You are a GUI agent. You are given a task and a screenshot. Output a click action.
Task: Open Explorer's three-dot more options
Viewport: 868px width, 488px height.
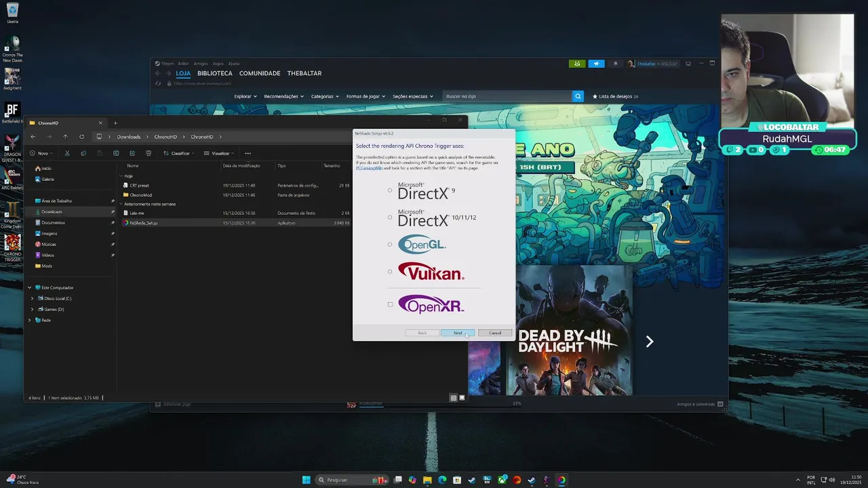[x=248, y=153]
